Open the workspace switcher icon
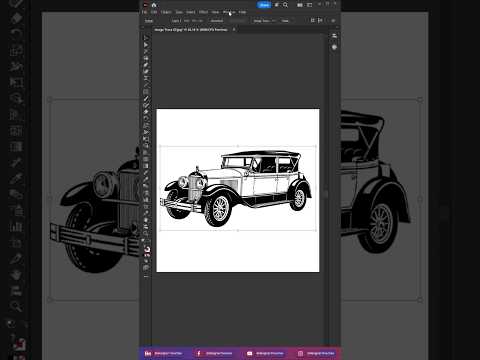480x360 pixels. point(309,5)
